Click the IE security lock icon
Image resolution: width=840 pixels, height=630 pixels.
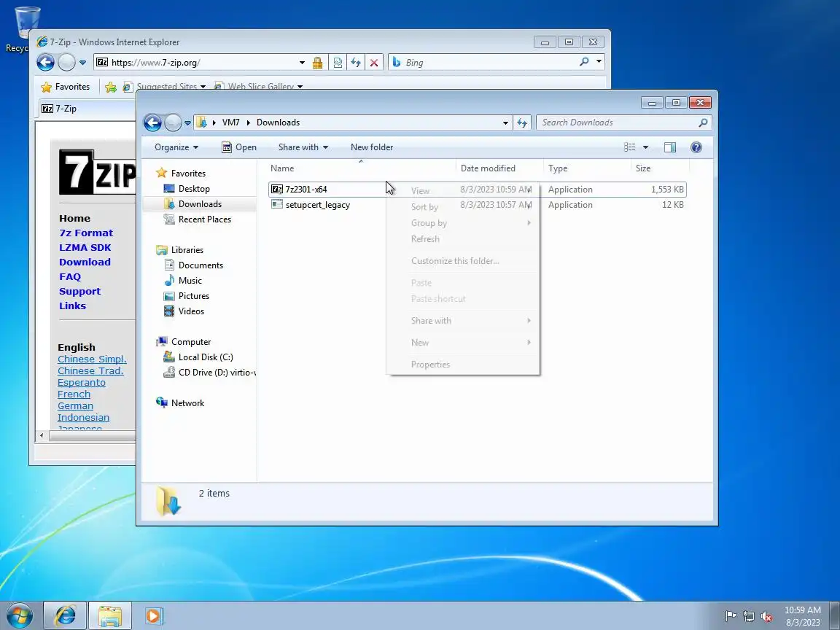318,63
